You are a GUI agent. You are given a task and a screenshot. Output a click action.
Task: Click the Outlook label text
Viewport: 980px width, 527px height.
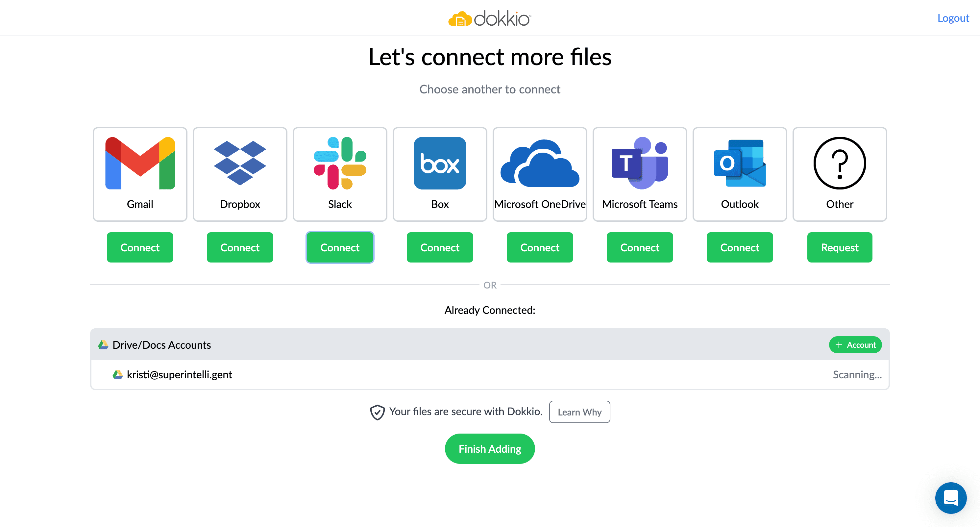pyautogui.click(x=740, y=204)
